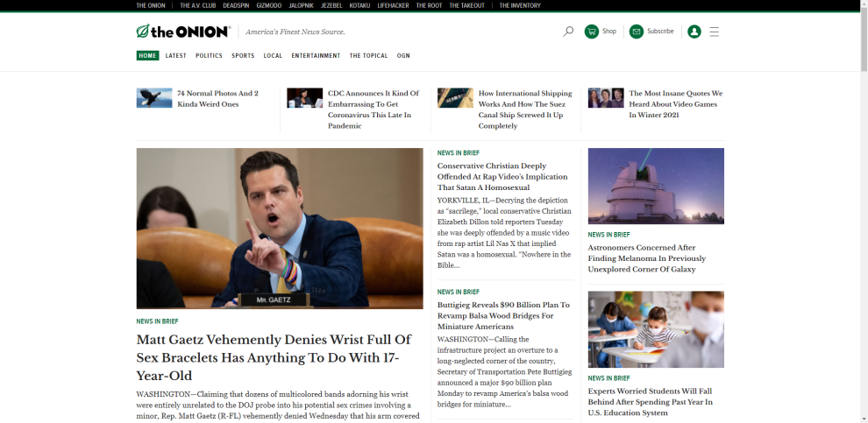The height and width of the screenshot is (423, 868).
Task: Read International Shipping Suez Canal article
Action: tap(525, 109)
